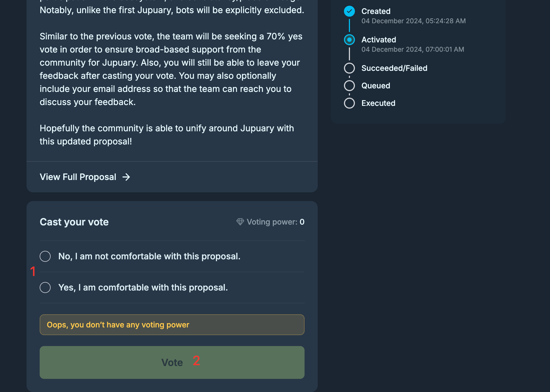The height and width of the screenshot is (392, 550).
Task: Click the Voting power value 0
Action: [302, 222]
